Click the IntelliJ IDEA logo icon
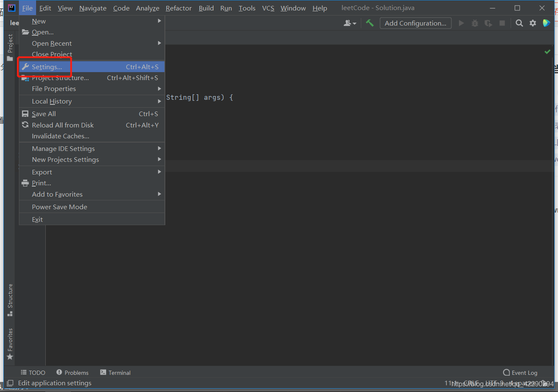Viewport: 558px width, 392px height. (12, 8)
